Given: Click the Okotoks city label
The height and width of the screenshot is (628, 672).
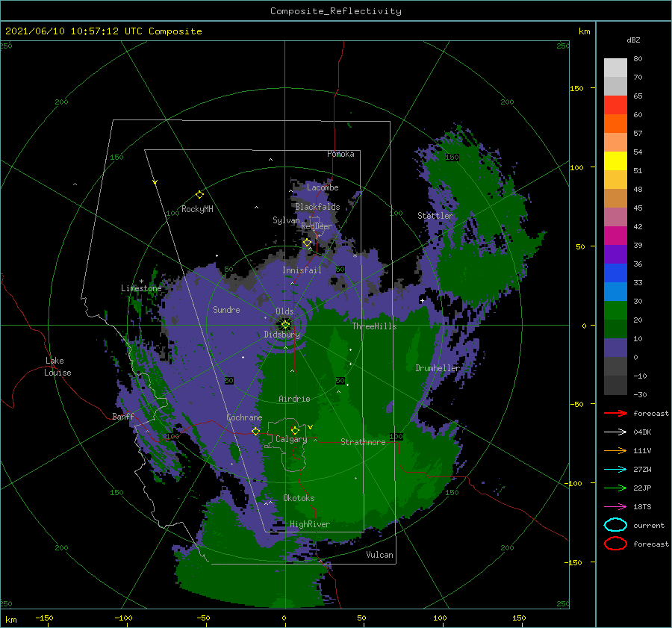Looking at the screenshot, I should [299, 498].
